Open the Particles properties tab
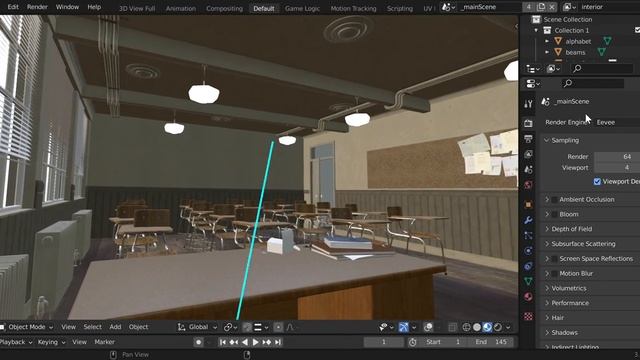640x360 pixels. 528,235
